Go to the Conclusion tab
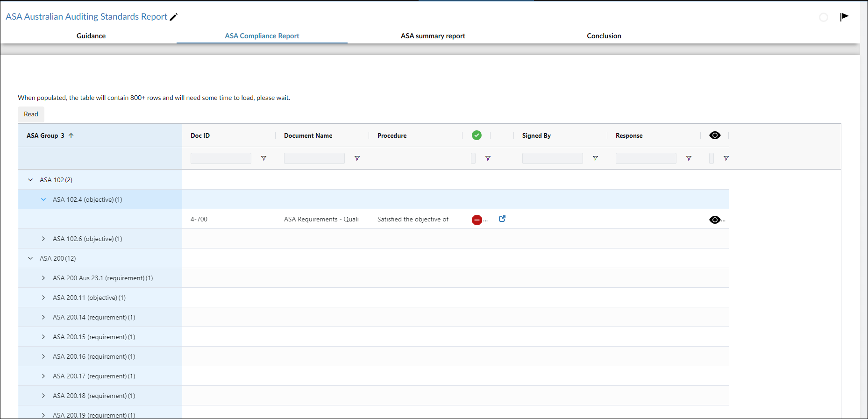Screen dimensions: 868x419 (604, 36)
